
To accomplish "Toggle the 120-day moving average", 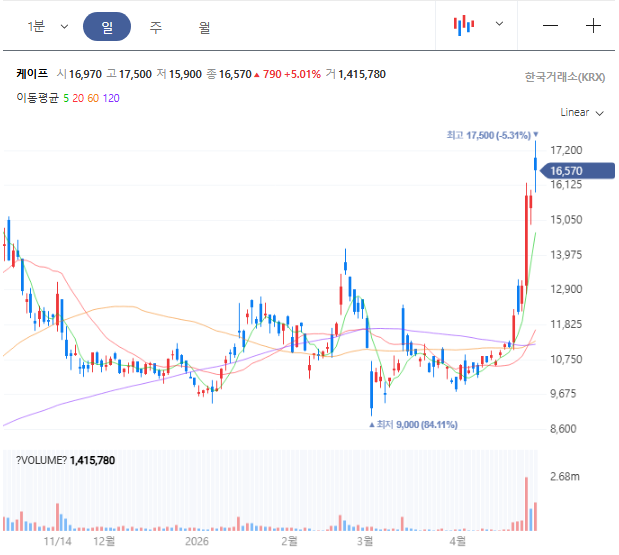I will point(111,98).
